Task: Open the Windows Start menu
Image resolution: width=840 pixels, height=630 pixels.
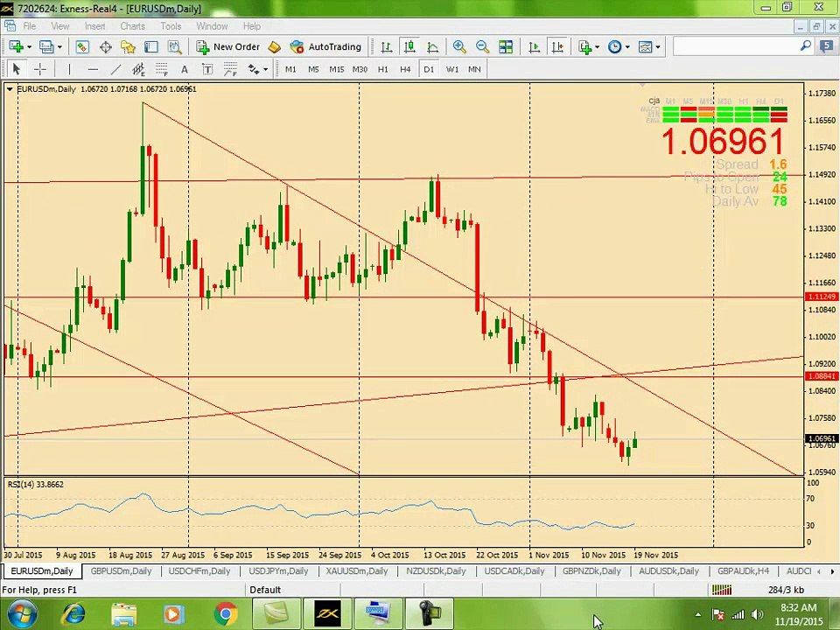Action: [22, 613]
